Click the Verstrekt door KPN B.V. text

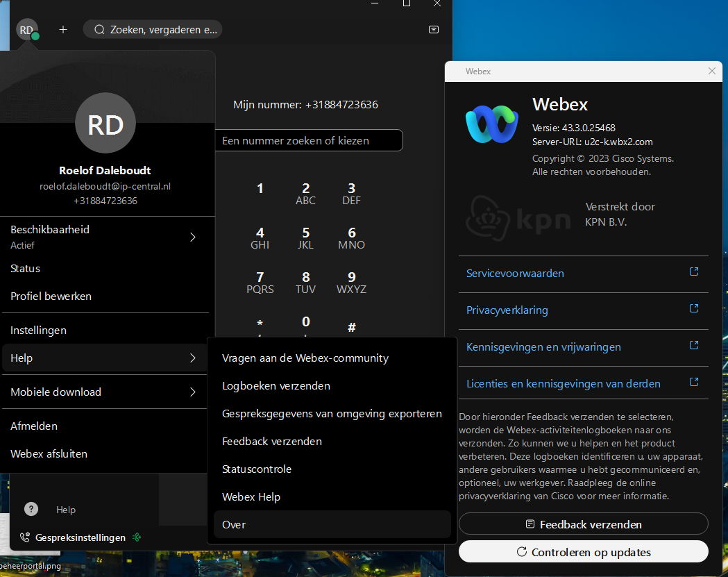tap(620, 214)
